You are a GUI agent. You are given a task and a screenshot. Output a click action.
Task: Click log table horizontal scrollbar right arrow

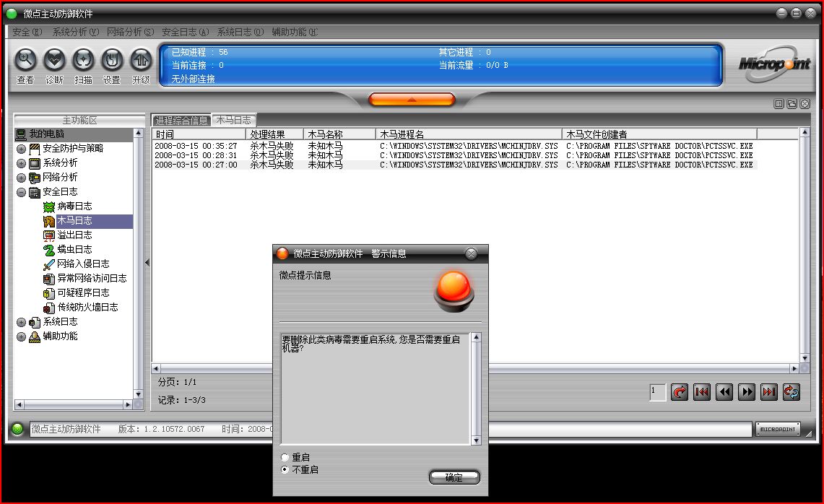[794, 368]
